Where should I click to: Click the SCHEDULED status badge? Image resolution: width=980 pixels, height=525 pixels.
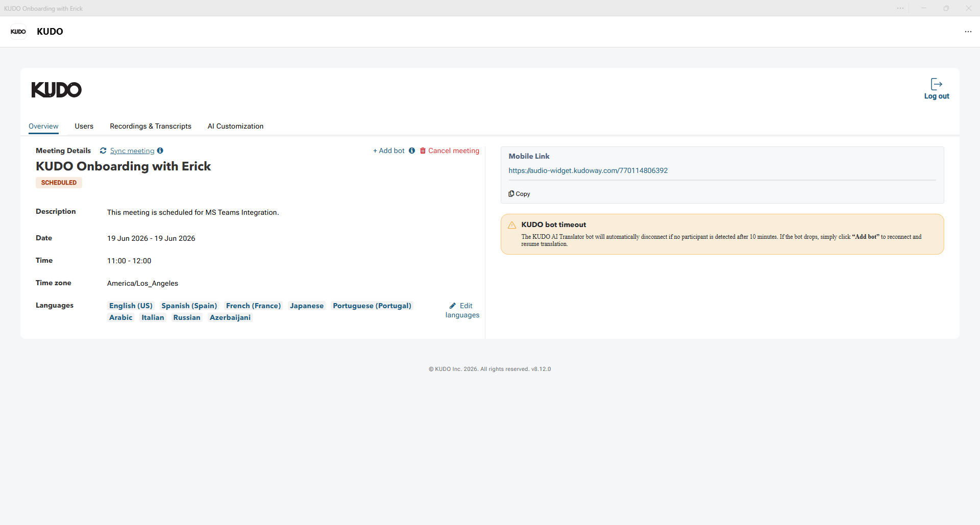pos(59,183)
